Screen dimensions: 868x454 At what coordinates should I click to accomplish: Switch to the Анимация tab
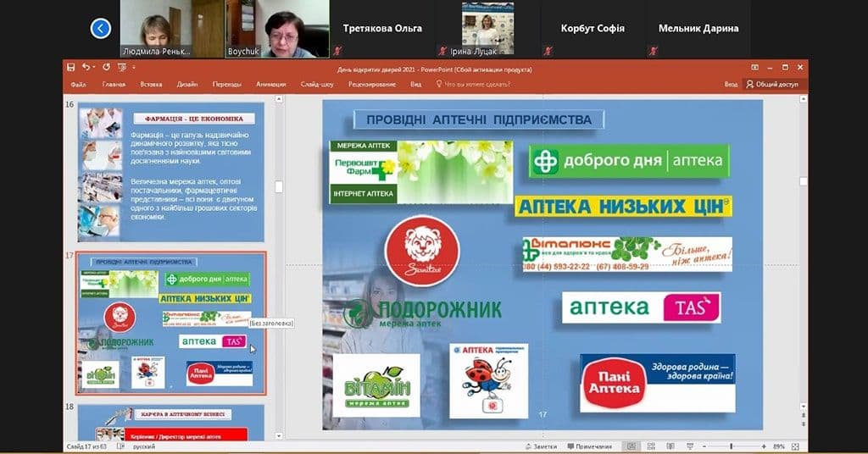click(x=270, y=85)
